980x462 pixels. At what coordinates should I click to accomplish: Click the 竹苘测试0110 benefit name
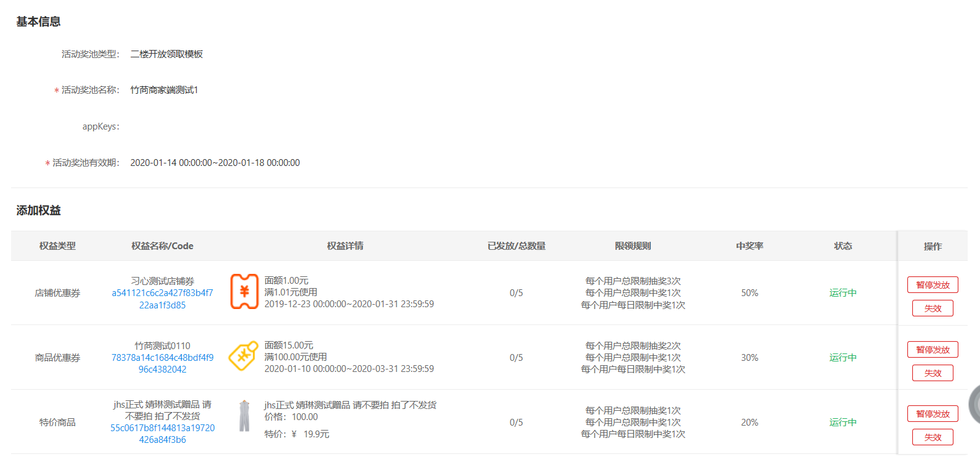162,346
